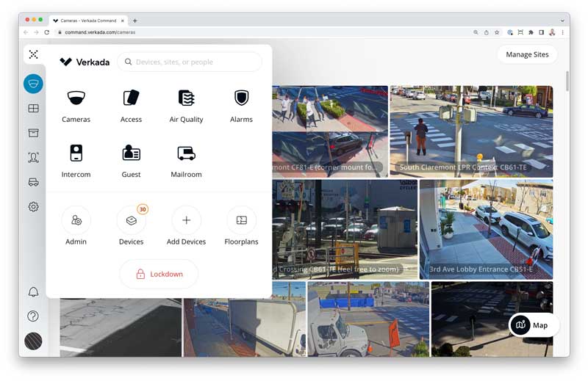Open the Admin settings icon
The image size is (588, 381).
click(76, 220)
